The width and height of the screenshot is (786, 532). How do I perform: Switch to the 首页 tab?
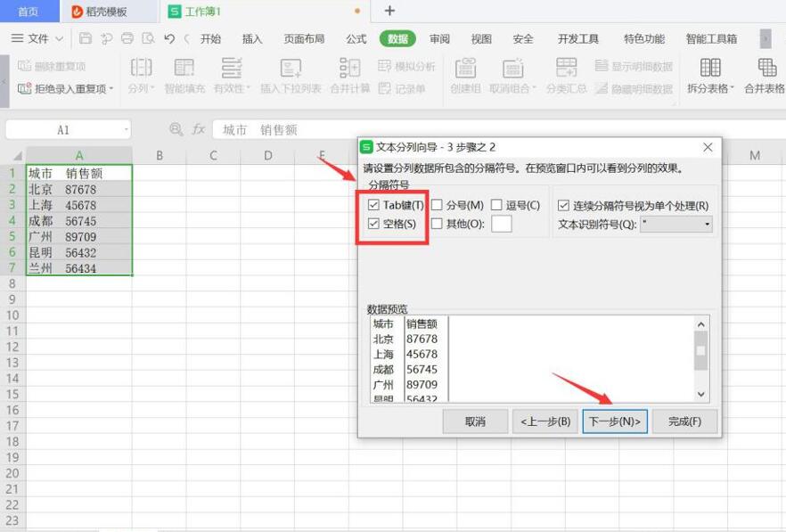click(29, 11)
